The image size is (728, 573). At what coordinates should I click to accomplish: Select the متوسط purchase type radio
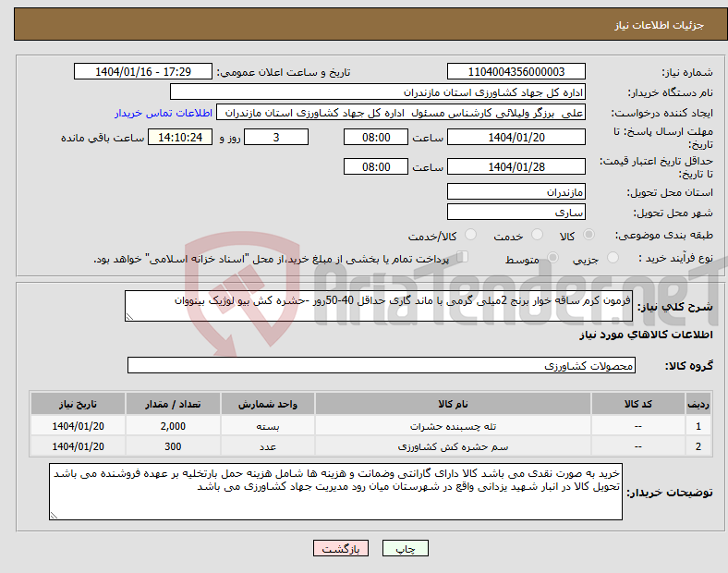tap(552, 257)
